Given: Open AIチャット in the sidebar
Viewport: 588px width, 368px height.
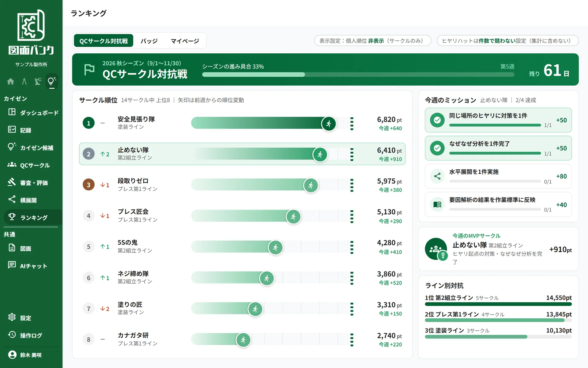Looking at the screenshot, I should [33, 266].
